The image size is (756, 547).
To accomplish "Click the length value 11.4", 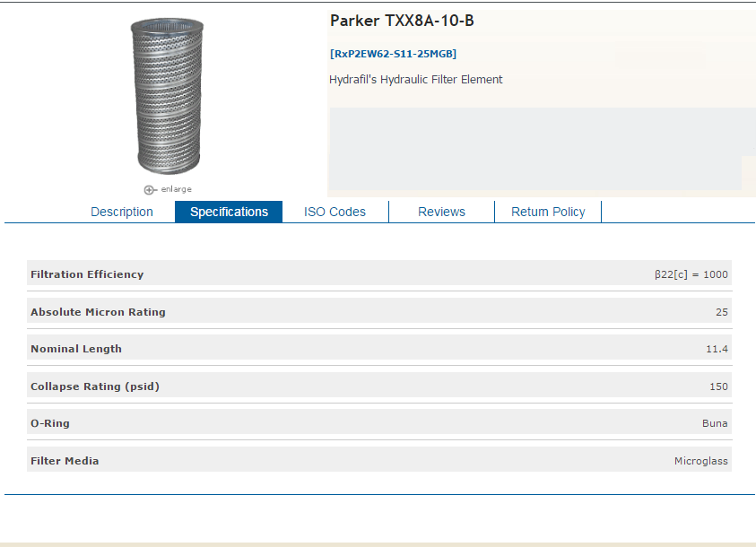I will (717, 349).
